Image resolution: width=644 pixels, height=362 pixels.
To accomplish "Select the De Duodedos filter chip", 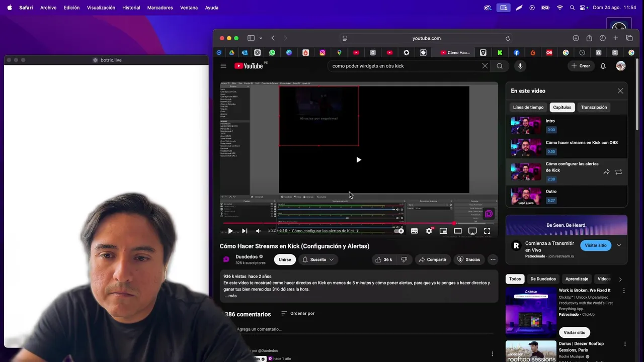I will (x=543, y=279).
